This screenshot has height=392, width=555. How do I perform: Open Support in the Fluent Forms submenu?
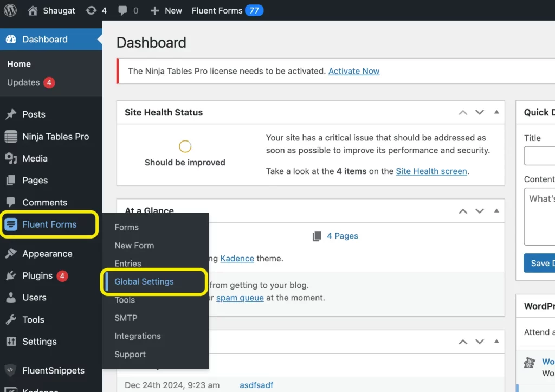coord(130,355)
